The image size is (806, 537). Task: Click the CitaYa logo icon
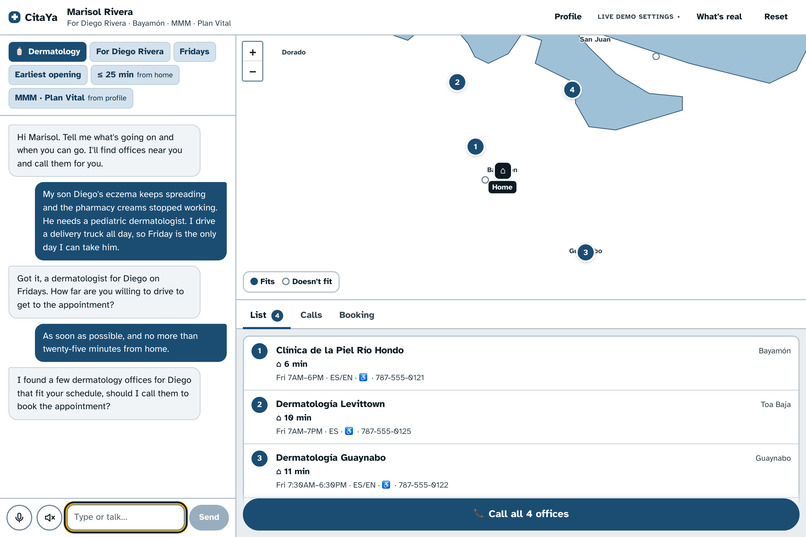(15, 17)
